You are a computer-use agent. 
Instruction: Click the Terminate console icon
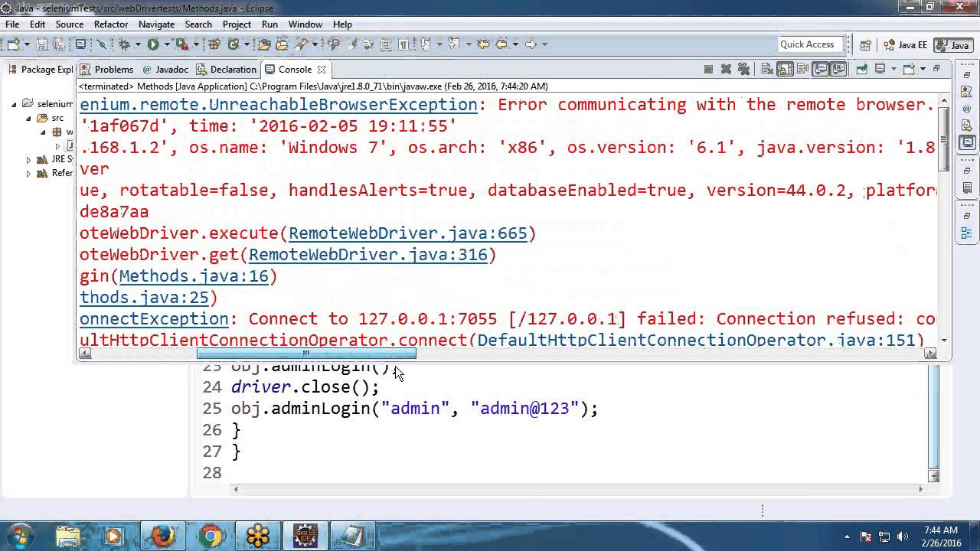pyautogui.click(x=708, y=69)
